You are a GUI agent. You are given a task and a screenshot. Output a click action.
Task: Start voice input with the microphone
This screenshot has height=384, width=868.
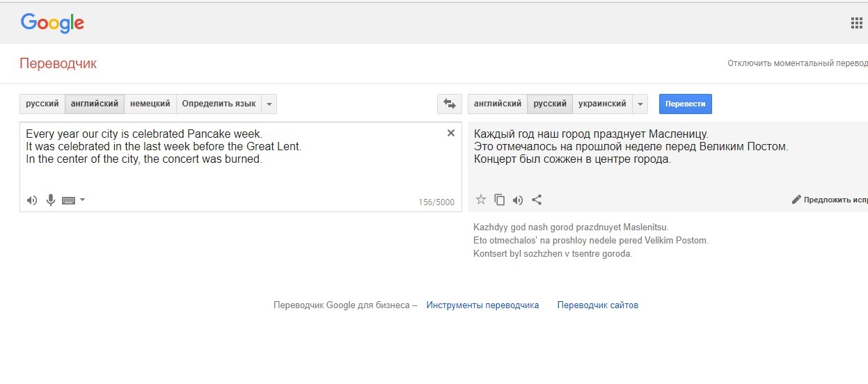(51, 200)
